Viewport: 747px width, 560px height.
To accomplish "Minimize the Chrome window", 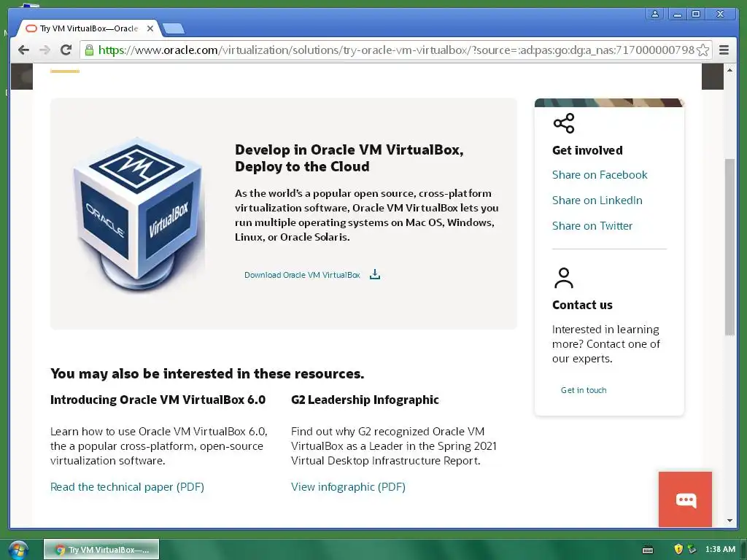I will pos(676,14).
